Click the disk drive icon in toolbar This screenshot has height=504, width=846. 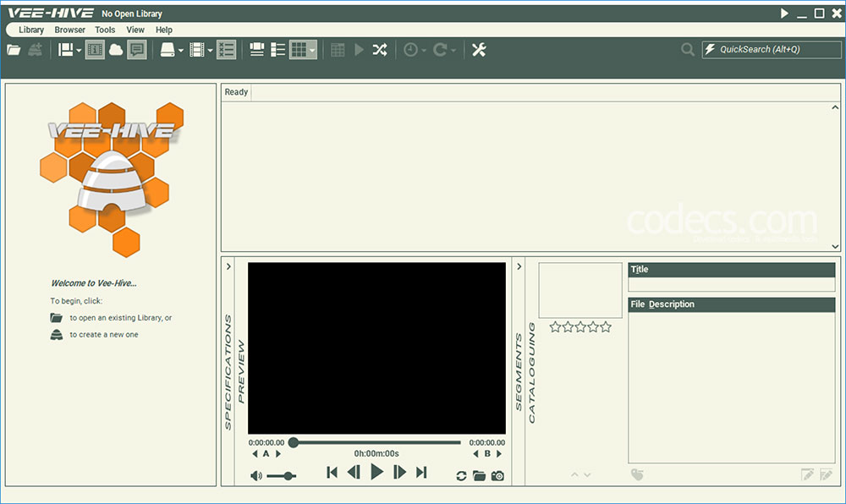pyautogui.click(x=168, y=50)
